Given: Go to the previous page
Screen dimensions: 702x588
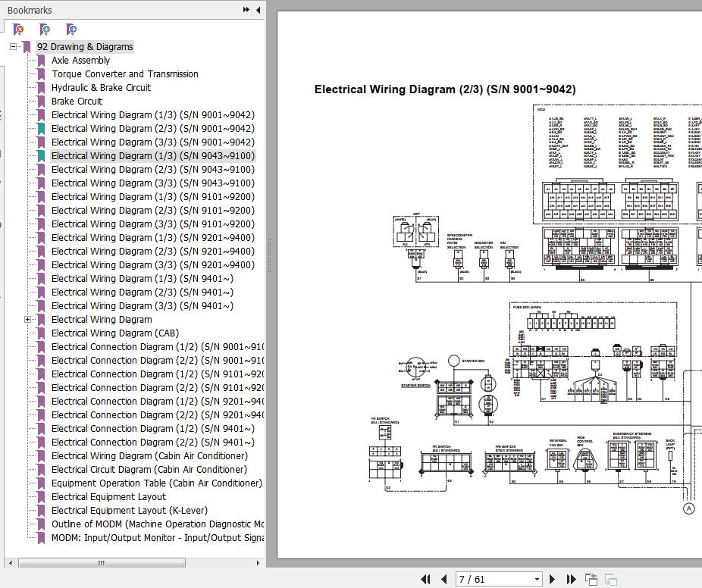Looking at the screenshot, I should click(443, 580).
